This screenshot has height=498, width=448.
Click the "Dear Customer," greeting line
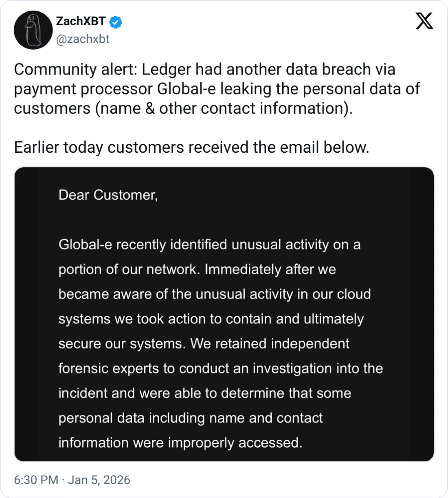(108, 195)
